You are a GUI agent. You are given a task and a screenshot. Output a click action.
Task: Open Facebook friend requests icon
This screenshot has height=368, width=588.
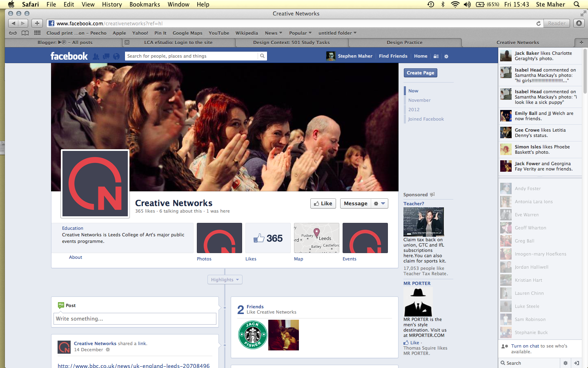(x=96, y=56)
